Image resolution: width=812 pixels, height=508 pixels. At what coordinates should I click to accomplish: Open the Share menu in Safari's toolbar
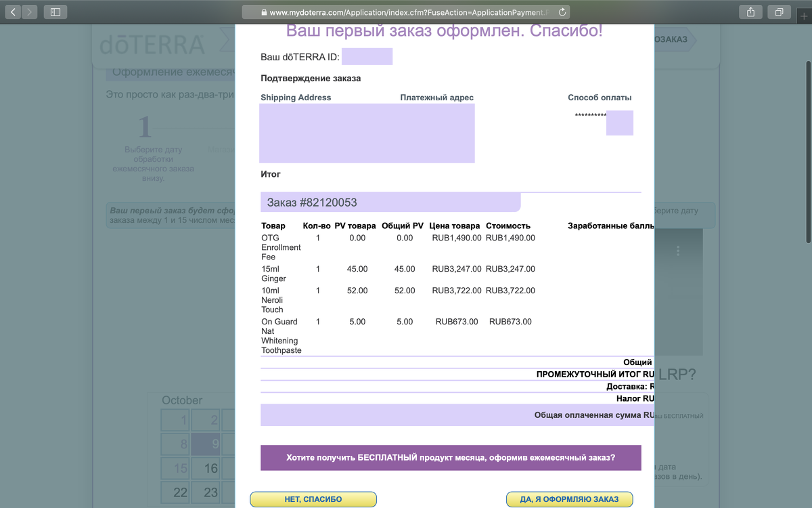point(751,12)
